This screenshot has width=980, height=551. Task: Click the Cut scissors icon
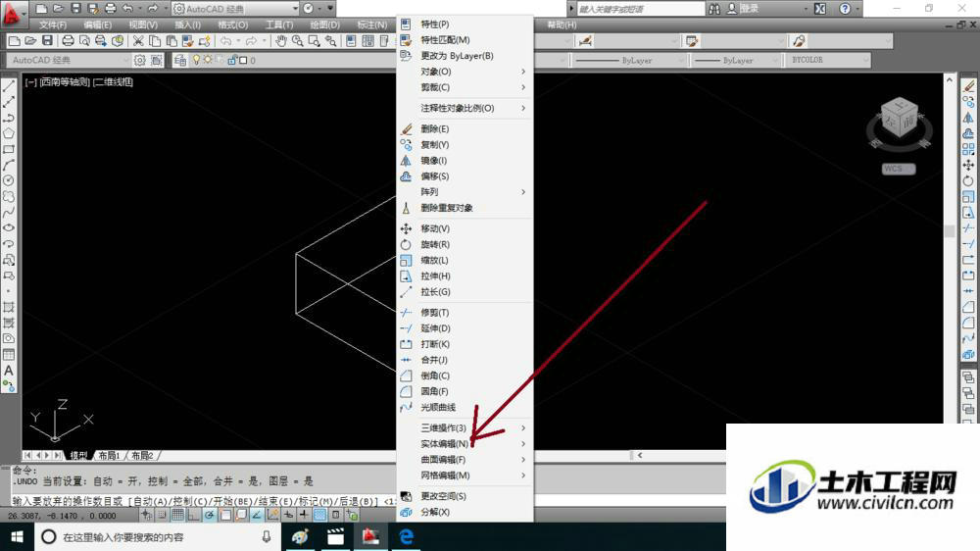(138, 41)
